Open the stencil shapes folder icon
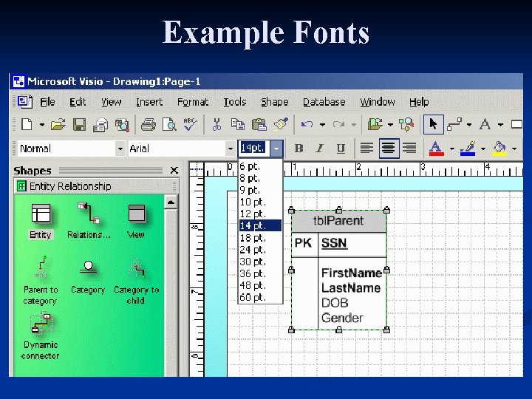Image resolution: width=532 pixels, height=399 pixels. 375,124
